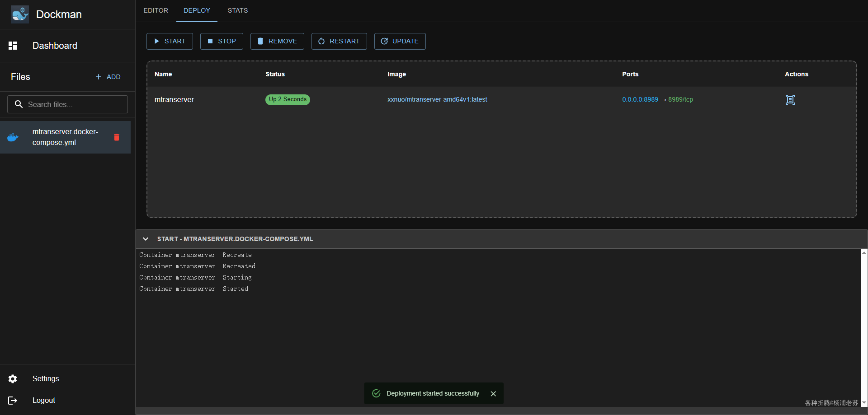Update the deployment images
This screenshot has width=868, height=415.
tap(400, 41)
